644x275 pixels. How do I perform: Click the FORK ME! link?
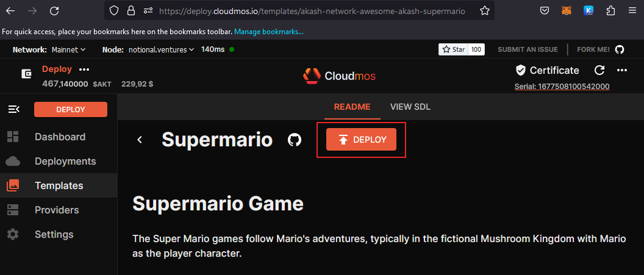[x=601, y=49]
